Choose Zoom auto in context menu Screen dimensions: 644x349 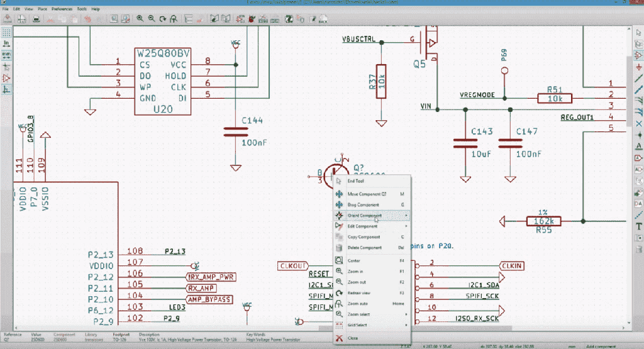[372, 304]
